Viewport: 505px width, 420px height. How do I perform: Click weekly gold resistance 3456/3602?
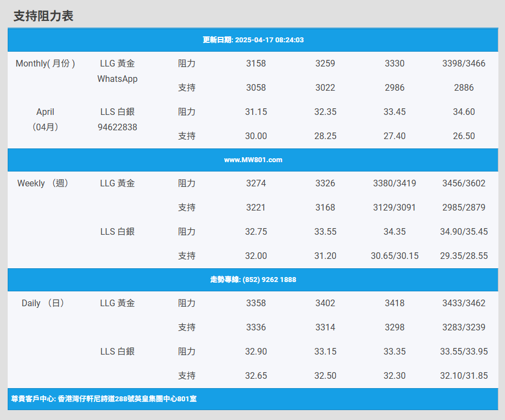pos(464,183)
